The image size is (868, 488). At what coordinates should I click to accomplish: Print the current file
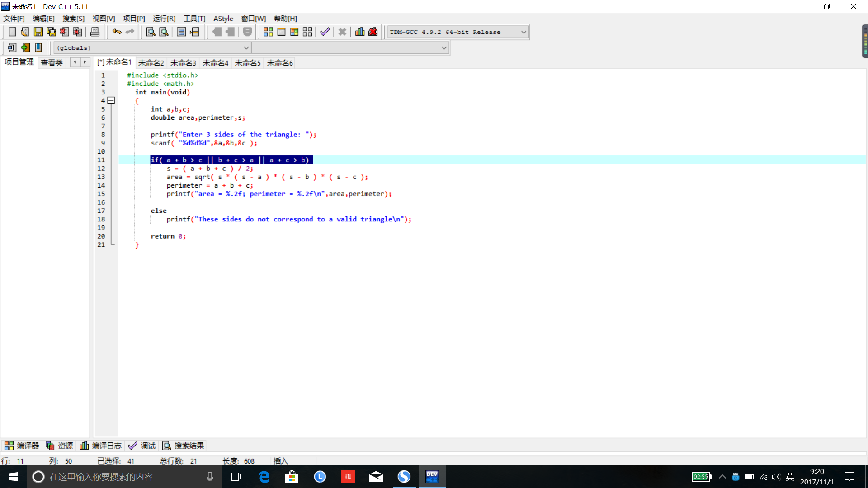tap(95, 32)
